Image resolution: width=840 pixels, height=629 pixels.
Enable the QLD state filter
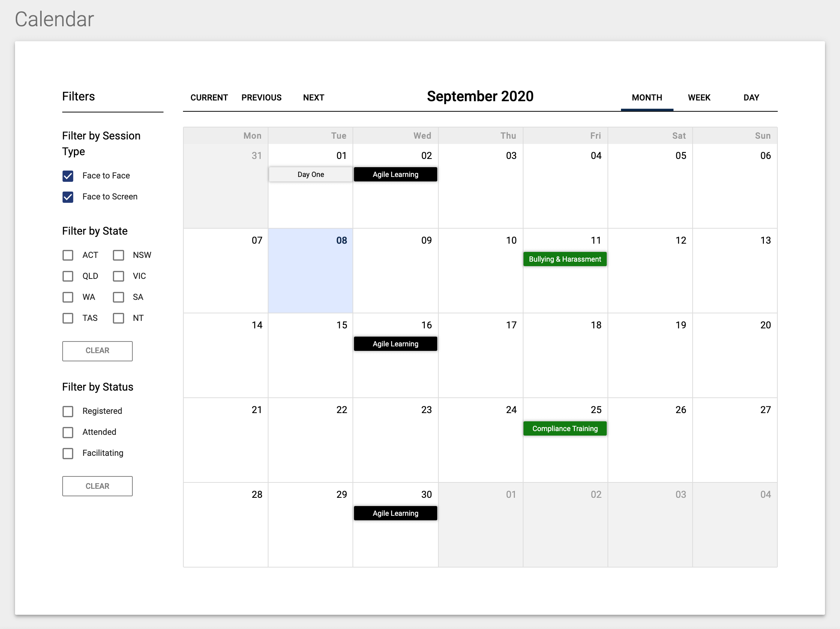[x=68, y=276]
